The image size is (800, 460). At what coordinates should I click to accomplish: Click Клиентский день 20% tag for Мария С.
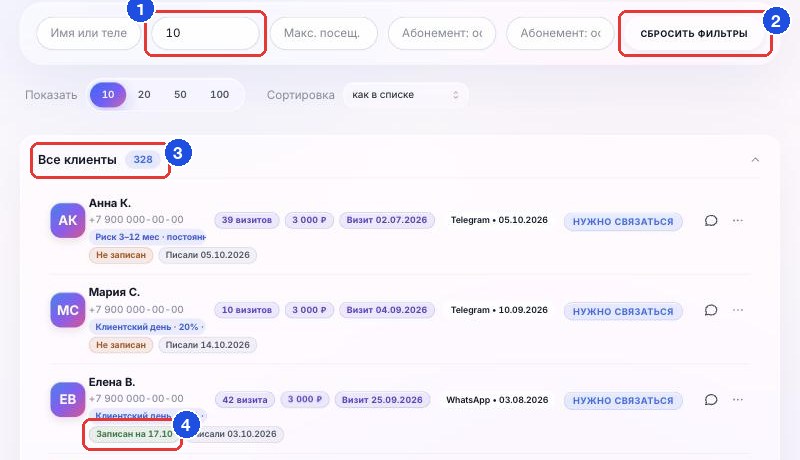[x=148, y=327]
